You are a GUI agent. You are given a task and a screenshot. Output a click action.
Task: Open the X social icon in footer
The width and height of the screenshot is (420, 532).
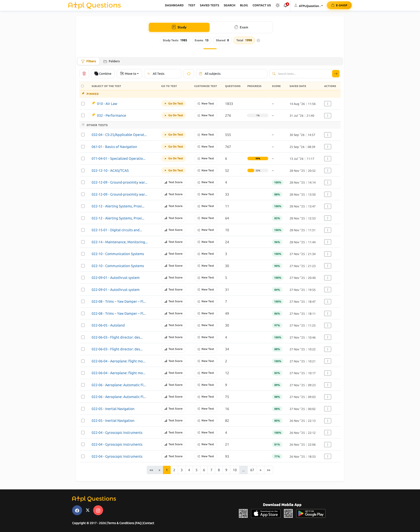click(87, 510)
